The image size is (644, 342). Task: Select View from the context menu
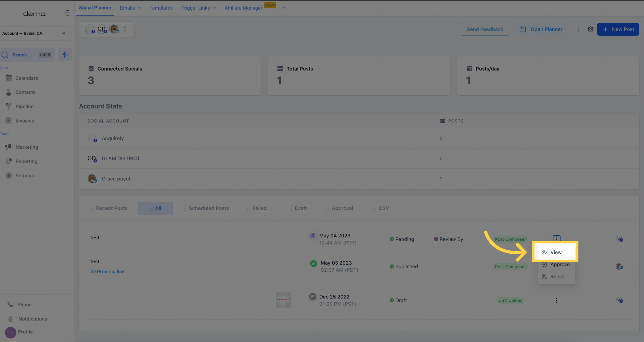coord(555,252)
